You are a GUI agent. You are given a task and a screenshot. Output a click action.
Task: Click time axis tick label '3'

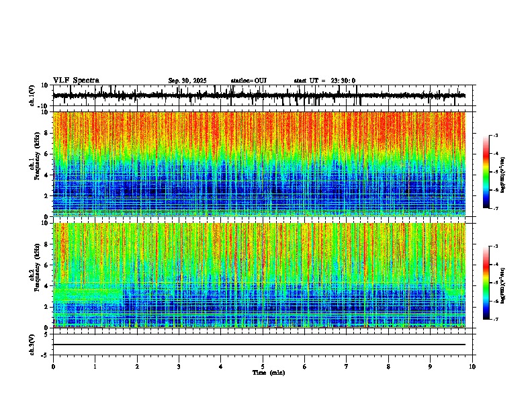179,367
